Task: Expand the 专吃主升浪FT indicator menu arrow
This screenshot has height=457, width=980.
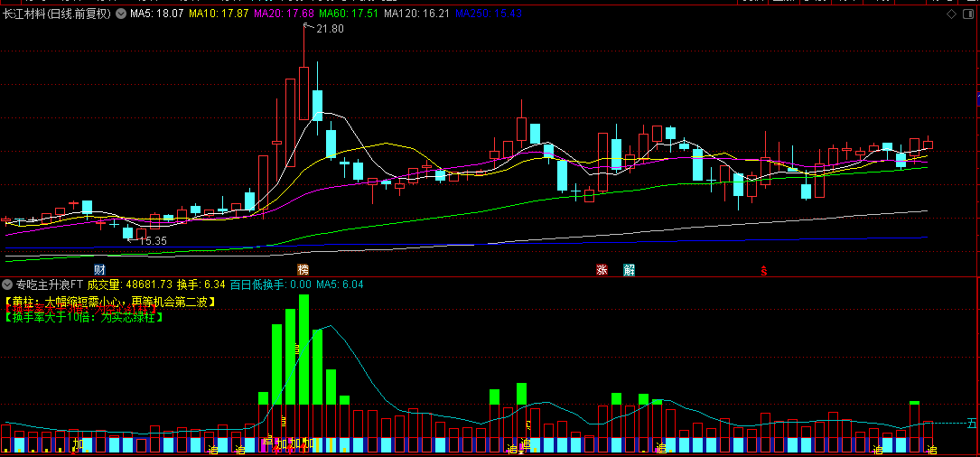Action: pos(9,284)
